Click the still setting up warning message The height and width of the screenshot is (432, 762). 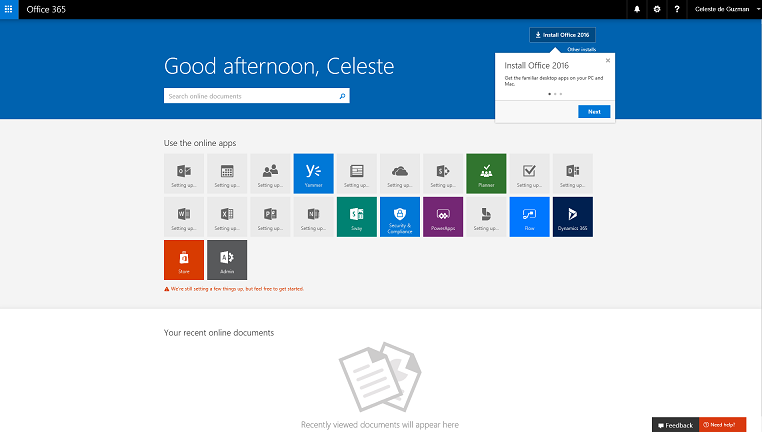(x=234, y=289)
